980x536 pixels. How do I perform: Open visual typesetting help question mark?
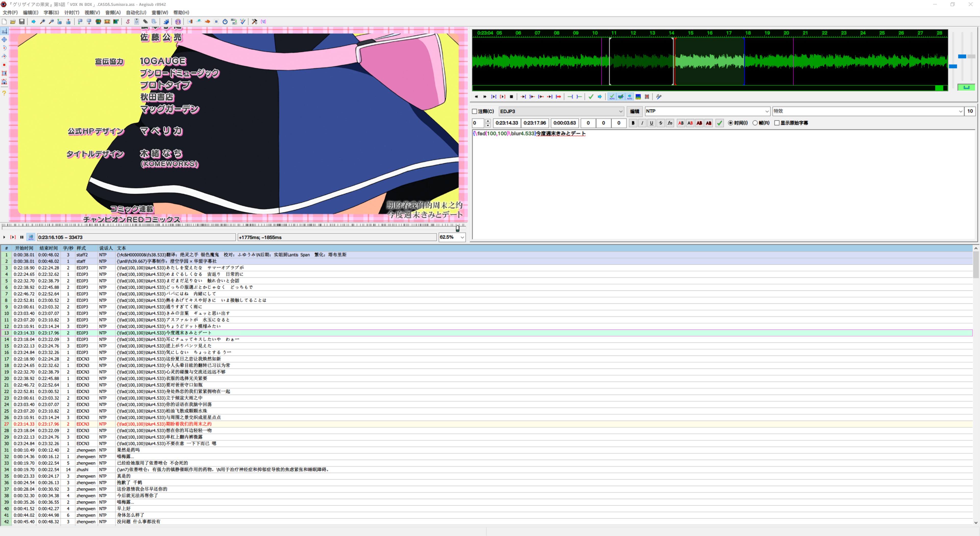4,93
